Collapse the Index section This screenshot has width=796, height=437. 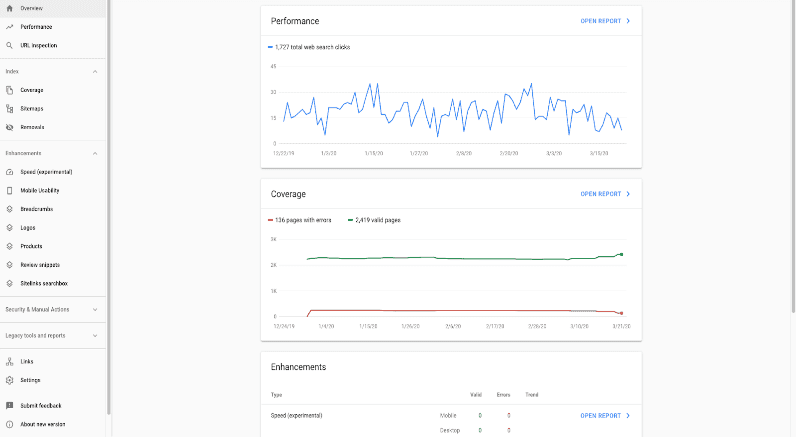[x=95, y=72]
